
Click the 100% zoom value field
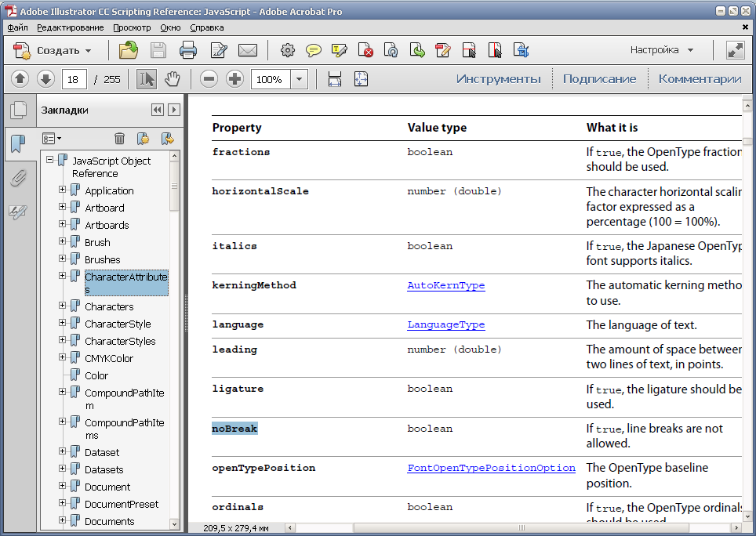[271, 79]
